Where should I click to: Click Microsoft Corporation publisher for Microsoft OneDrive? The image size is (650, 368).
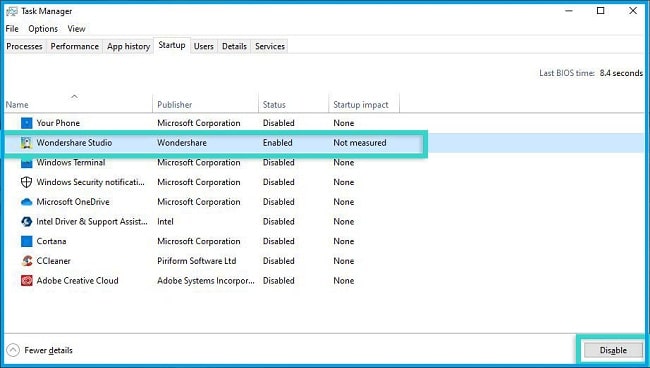point(199,202)
